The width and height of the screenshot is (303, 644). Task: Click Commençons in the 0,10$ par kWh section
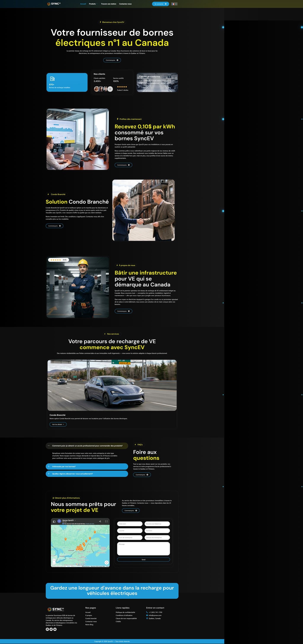123,165
